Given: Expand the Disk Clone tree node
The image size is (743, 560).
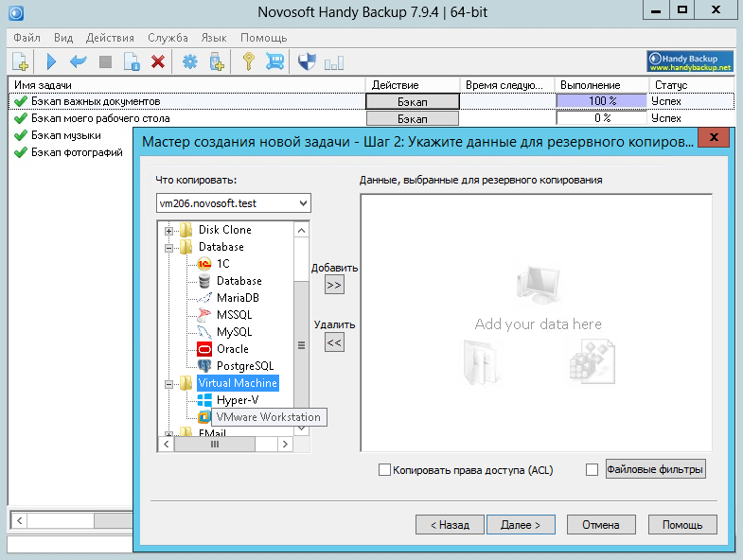Looking at the screenshot, I should point(168,231).
